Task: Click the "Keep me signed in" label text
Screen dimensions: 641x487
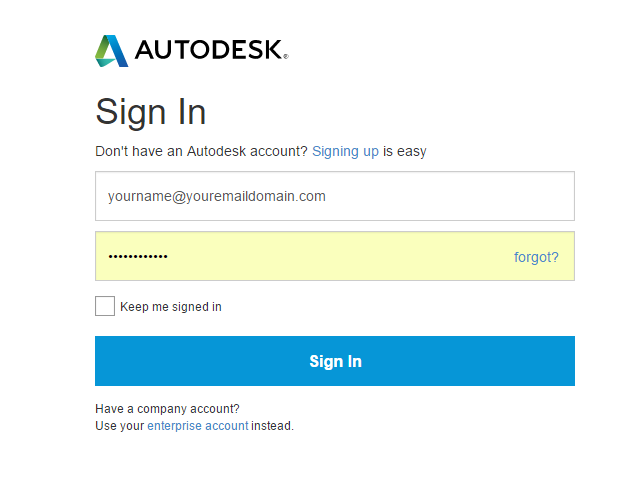Action: coord(171,307)
